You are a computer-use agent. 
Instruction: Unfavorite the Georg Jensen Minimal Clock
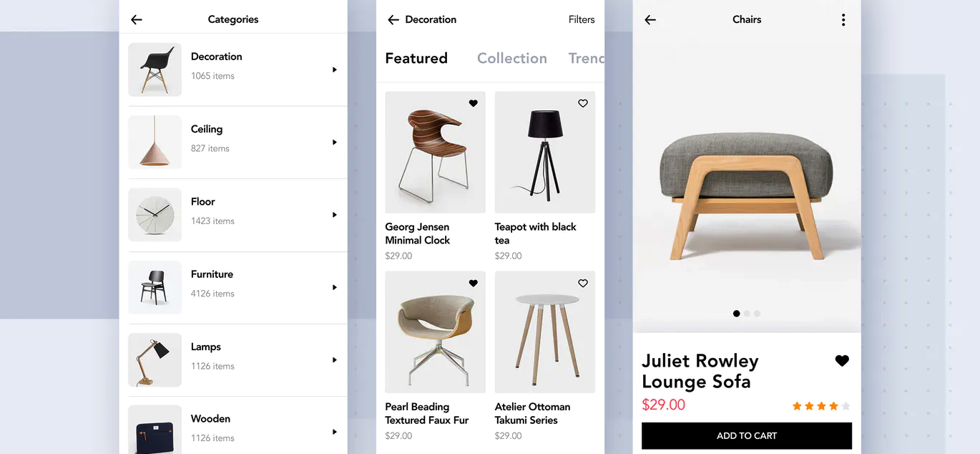pos(473,103)
